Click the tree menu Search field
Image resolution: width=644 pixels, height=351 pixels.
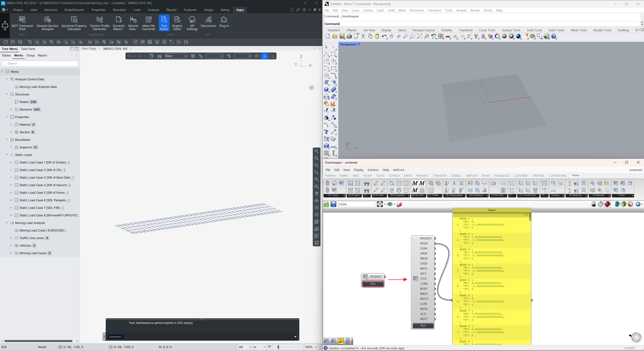pyautogui.click(x=40, y=63)
